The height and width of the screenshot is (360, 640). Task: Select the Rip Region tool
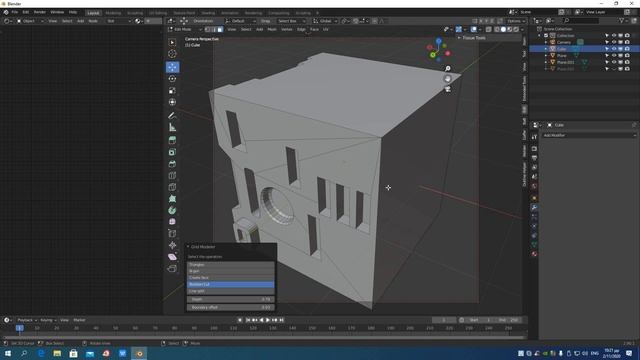(172, 269)
